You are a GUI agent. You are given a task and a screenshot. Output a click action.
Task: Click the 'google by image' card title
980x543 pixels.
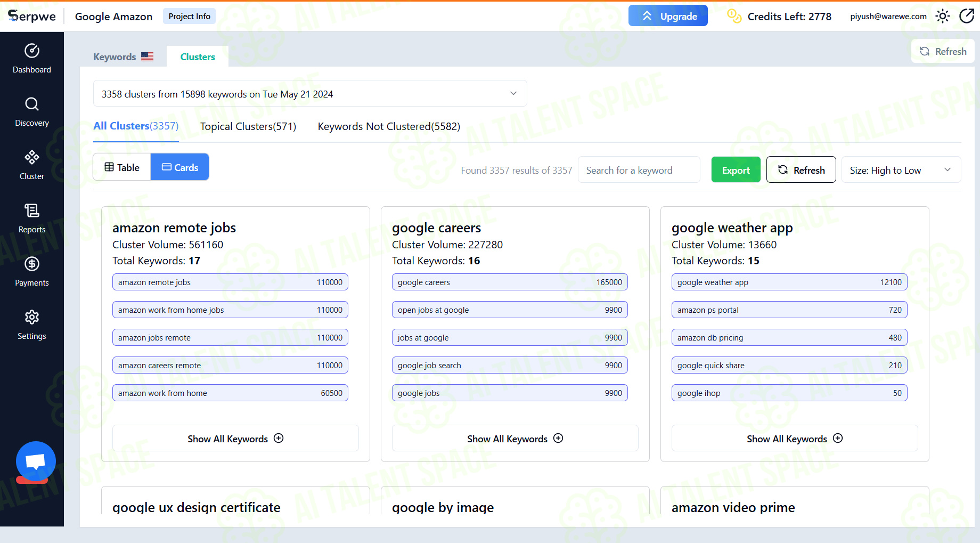click(443, 507)
